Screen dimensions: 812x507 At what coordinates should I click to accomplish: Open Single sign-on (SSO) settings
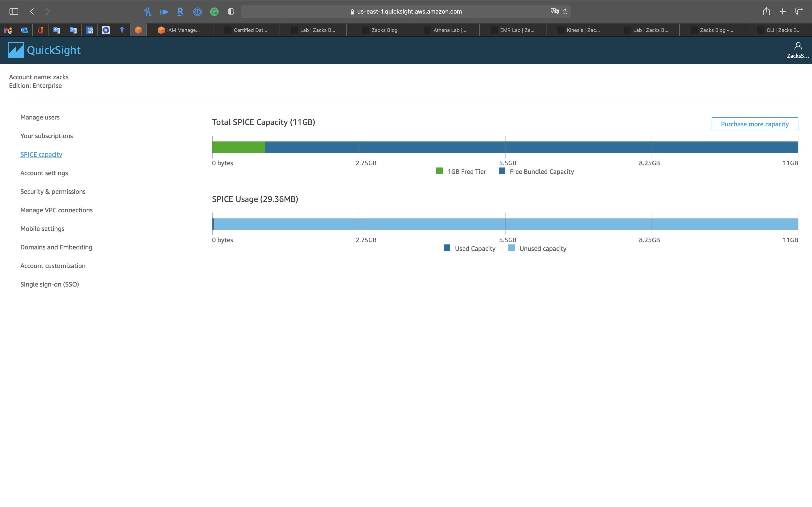coord(50,284)
